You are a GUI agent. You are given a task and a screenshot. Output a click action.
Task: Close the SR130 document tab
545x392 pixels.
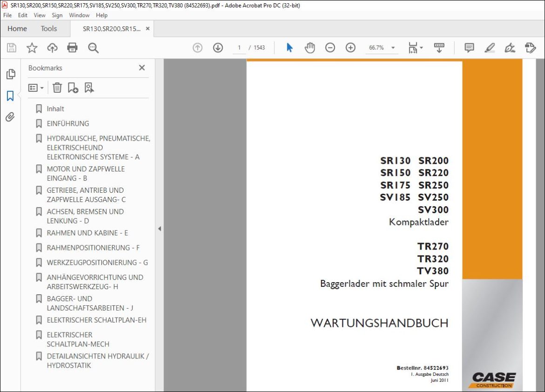pos(148,28)
